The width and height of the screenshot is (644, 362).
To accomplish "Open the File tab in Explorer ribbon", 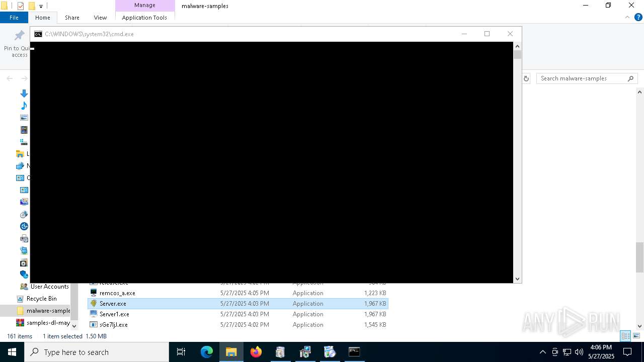I will pos(14,18).
